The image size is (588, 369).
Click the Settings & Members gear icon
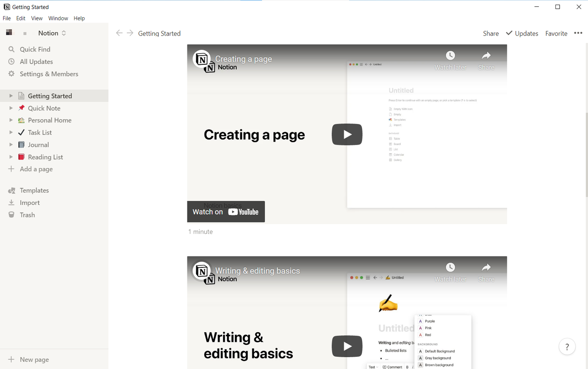click(11, 74)
